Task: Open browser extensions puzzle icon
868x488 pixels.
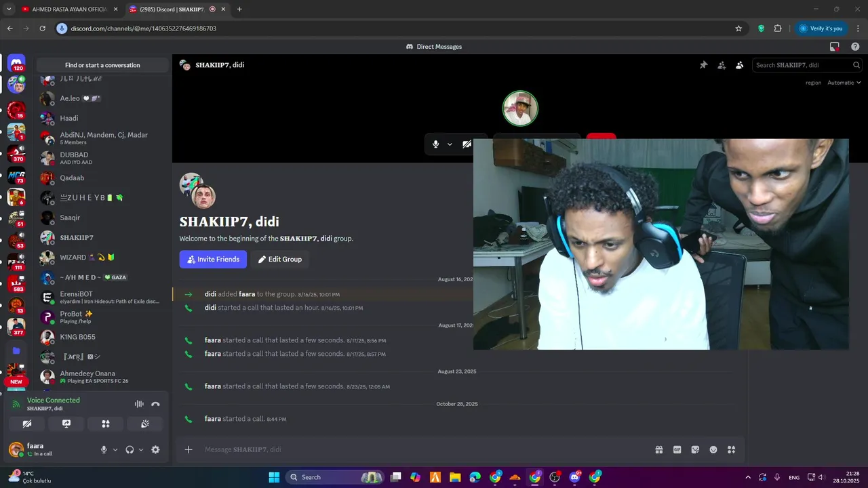Action: [x=778, y=28]
